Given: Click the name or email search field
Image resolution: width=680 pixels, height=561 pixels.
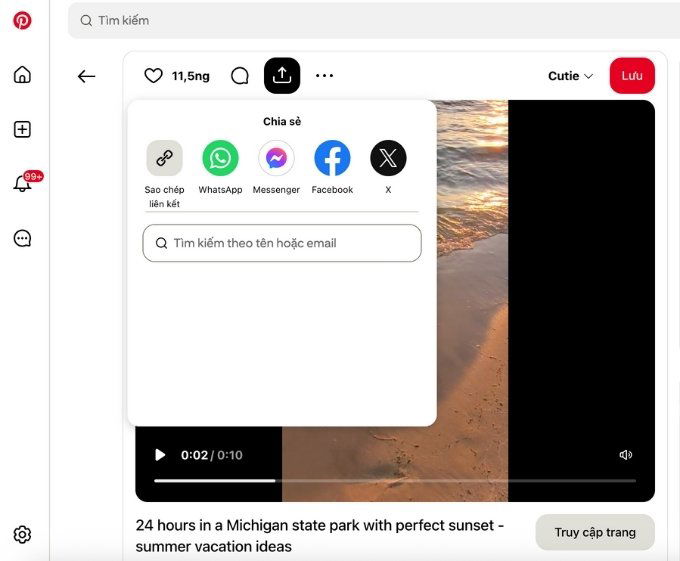Looking at the screenshot, I should [x=282, y=243].
